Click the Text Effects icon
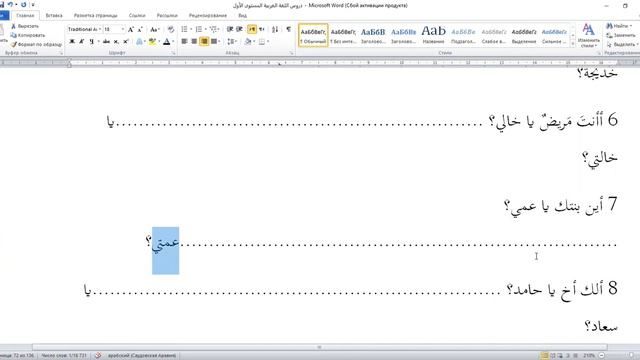640x360 pixels. point(140,41)
